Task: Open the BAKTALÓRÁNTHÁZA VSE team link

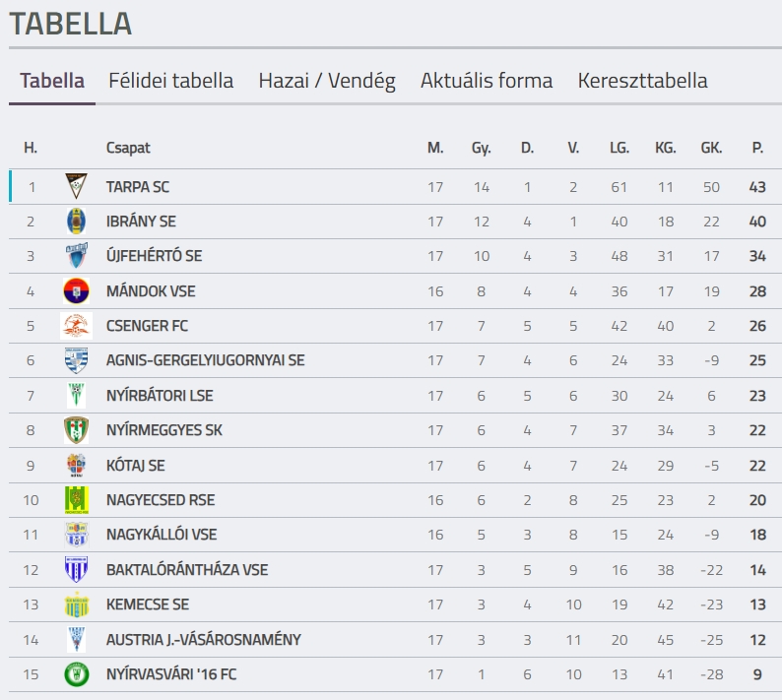Action: 187,570
